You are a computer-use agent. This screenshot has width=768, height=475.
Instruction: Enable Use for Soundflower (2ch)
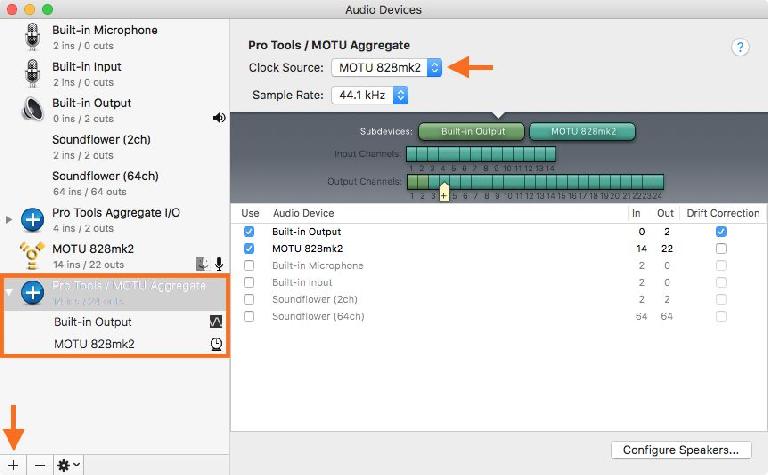(x=249, y=299)
